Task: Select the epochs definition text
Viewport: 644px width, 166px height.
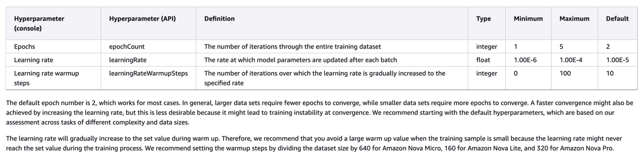Action: [x=292, y=46]
